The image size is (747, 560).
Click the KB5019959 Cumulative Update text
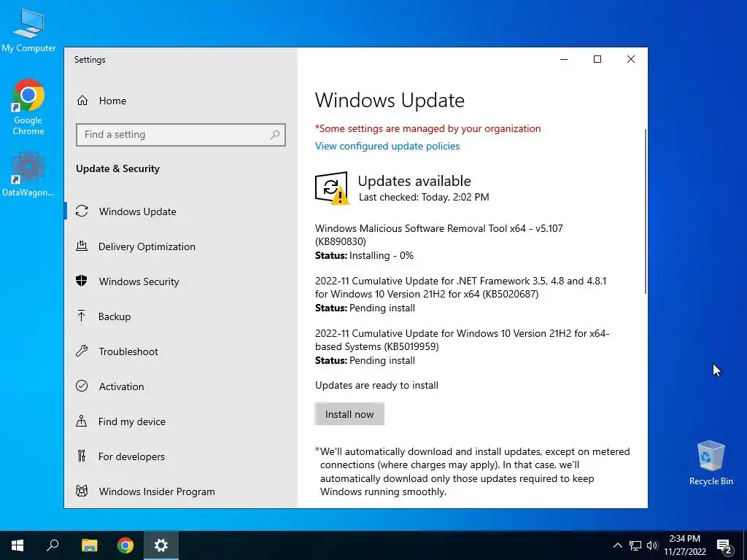click(462, 340)
